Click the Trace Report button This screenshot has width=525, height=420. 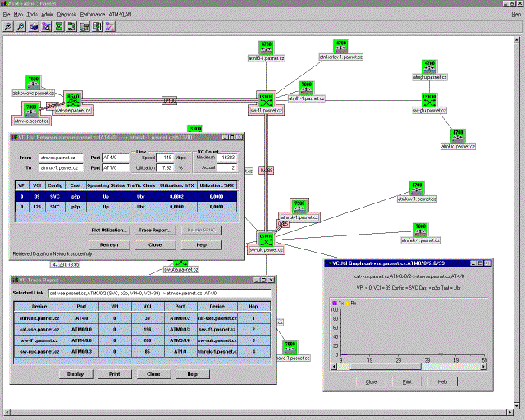coord(155,230)
